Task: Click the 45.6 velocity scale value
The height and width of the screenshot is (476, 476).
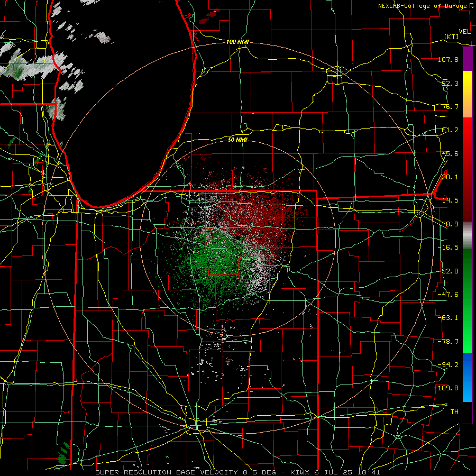Action: 450,153
